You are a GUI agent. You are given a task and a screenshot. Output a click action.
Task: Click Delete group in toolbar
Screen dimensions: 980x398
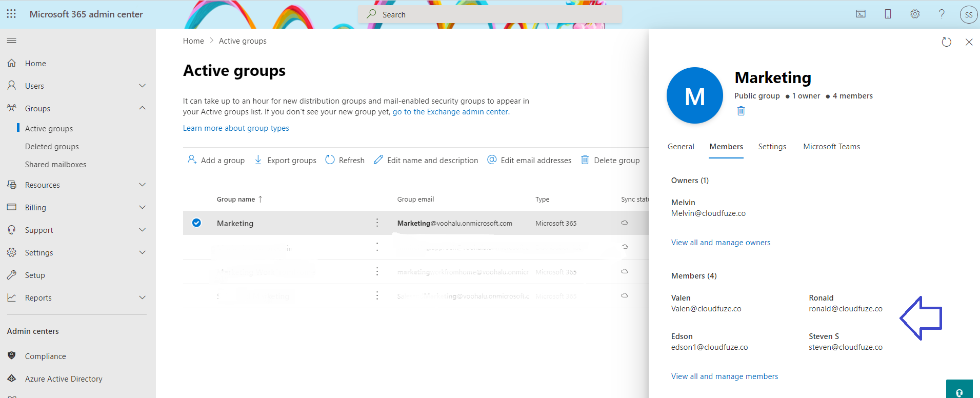pos(610,160)
